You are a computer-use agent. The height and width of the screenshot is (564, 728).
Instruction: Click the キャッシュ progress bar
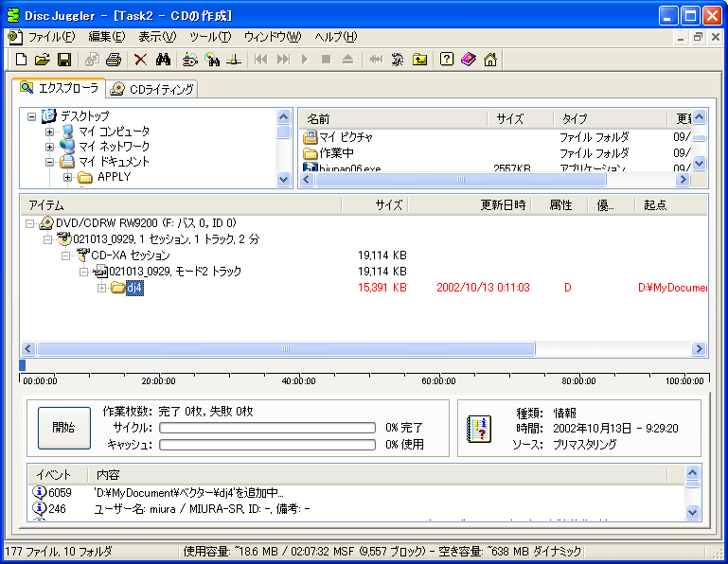267,444
